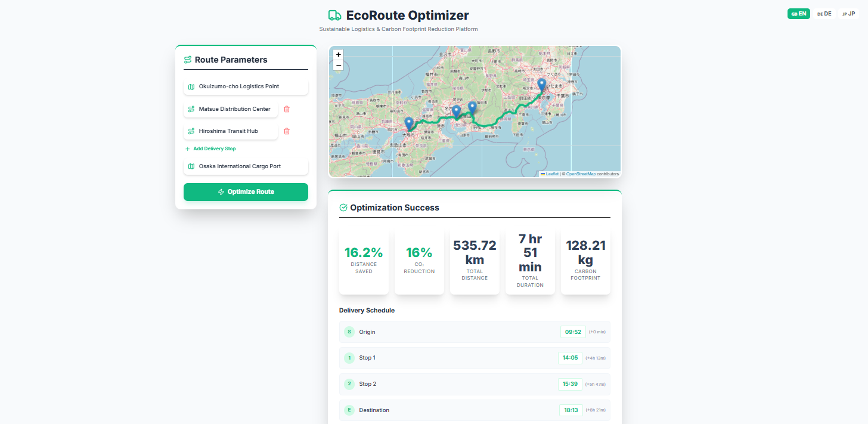Screen dimensions: 868x424
Task: Keep English language selected
Action: 798,13
